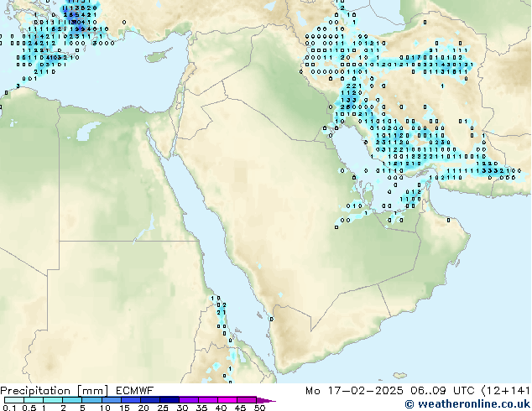The width and height of the screenshot is (532, 411).
Task: Select the 15–20 mm legend swatch
Action: [131, 400]
